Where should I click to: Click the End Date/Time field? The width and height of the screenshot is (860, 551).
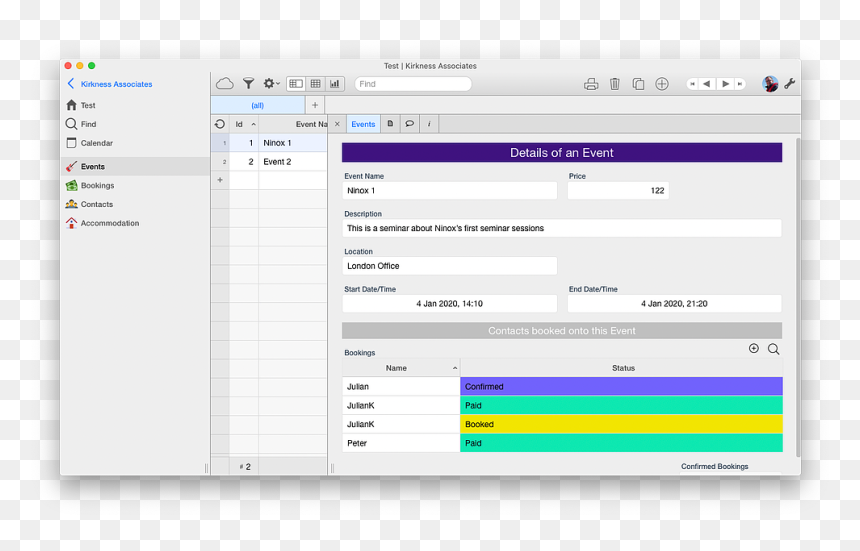coord(675,304)
